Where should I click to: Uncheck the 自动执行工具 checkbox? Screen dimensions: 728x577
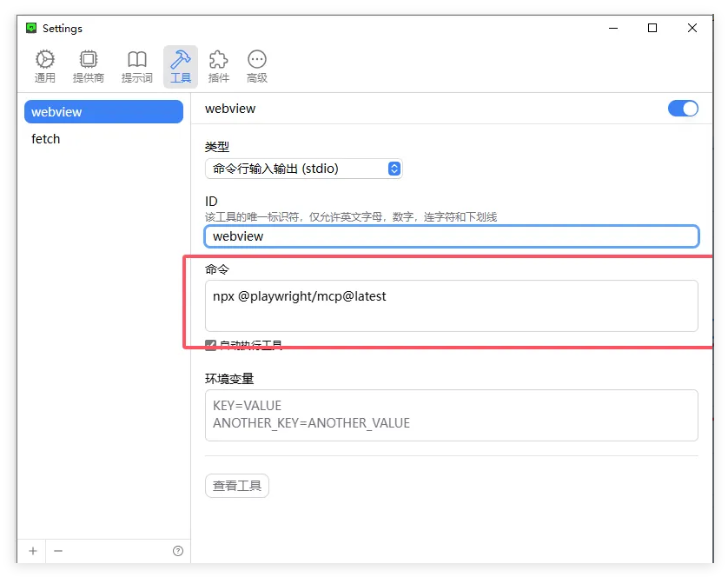(210, 345)
